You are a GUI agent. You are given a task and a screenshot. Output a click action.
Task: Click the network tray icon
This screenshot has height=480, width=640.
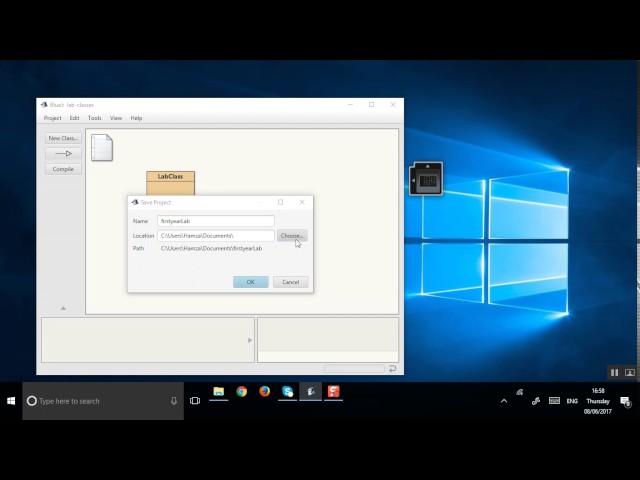tap(520, 392)
